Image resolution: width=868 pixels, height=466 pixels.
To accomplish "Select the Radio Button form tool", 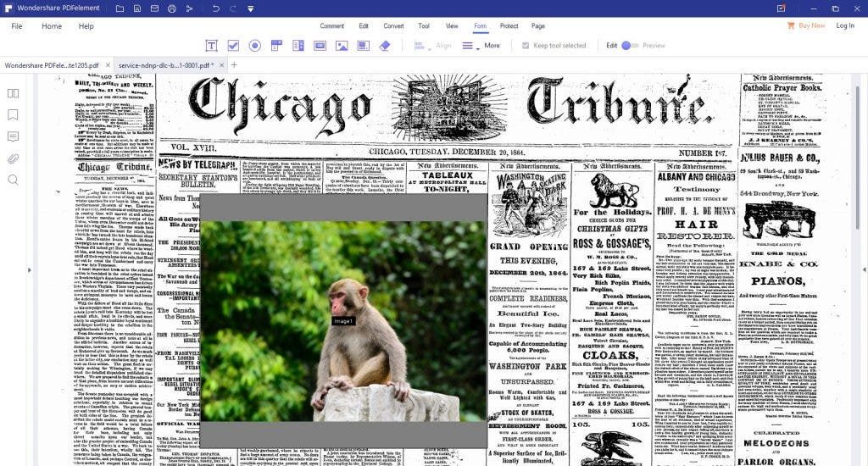I will pyautogui.click(x=254, y=46).
